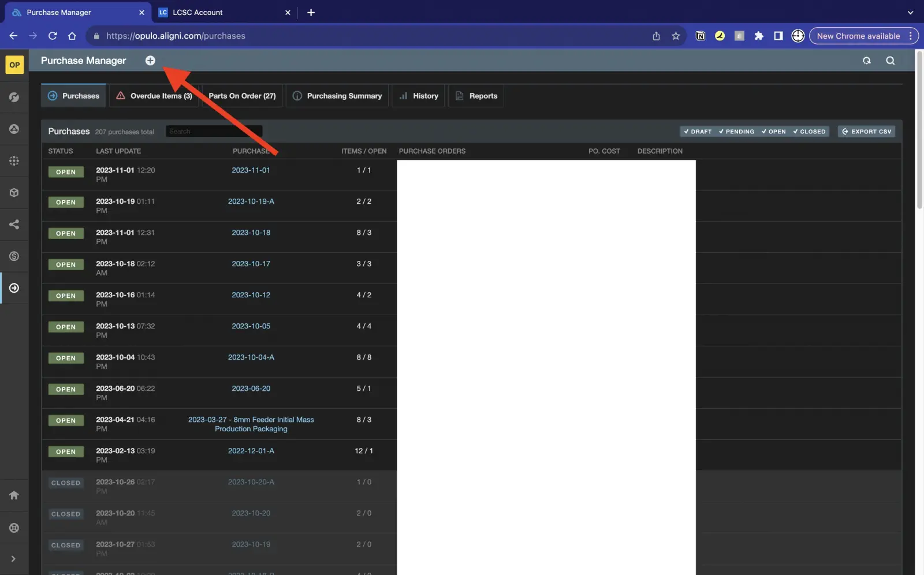
Task: Open the home icon in left sidebar
Action: click(x=14, y=495)
